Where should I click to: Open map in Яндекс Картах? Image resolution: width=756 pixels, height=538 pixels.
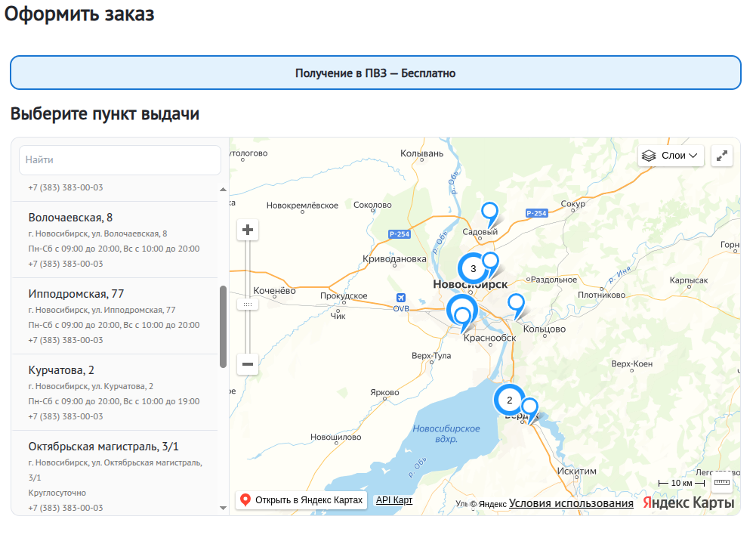[301, 500]
